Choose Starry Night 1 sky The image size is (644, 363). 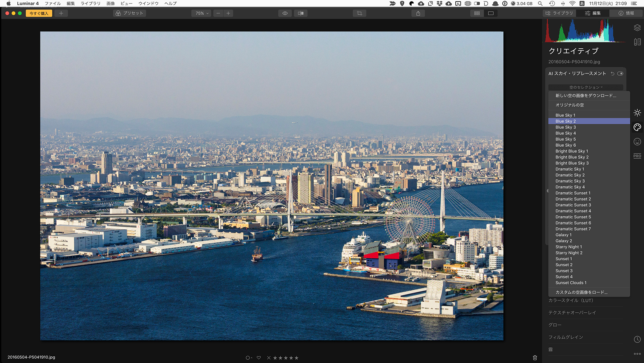589,247
